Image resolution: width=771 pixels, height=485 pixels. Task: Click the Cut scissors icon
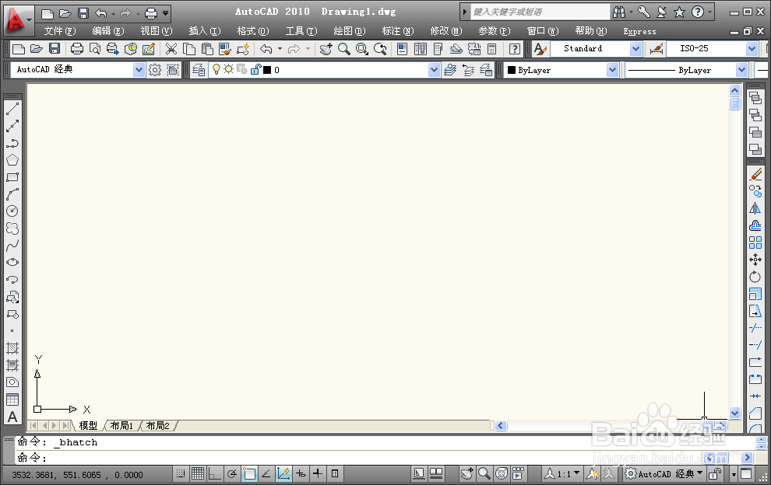tap(171, 49)
